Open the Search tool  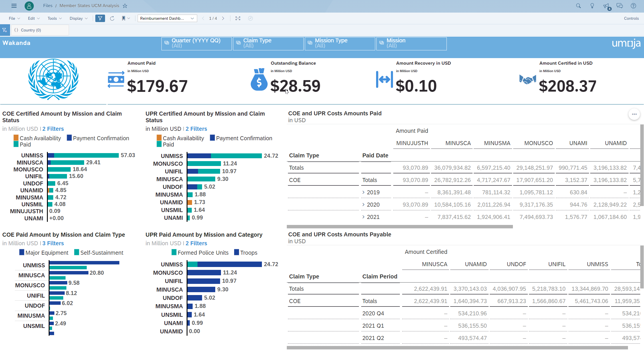tap(578, 6)
